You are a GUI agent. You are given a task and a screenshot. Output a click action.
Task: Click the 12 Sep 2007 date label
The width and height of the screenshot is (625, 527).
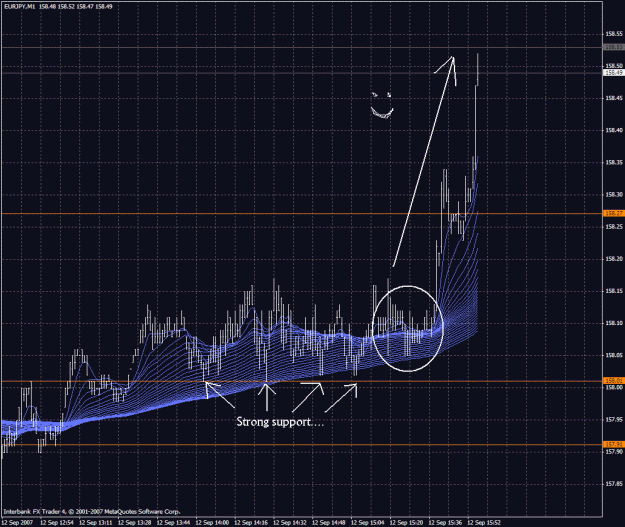[x=17, y=522]
